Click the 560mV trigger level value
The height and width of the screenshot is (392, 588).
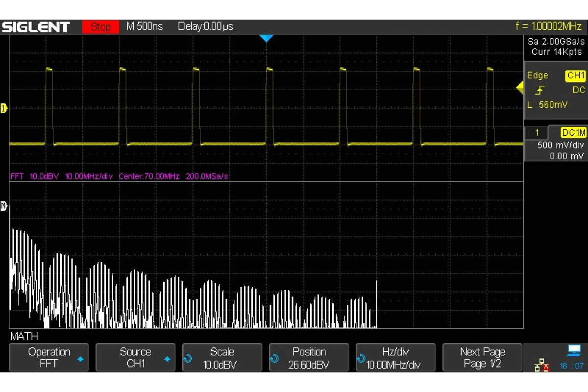click(554, 104)
